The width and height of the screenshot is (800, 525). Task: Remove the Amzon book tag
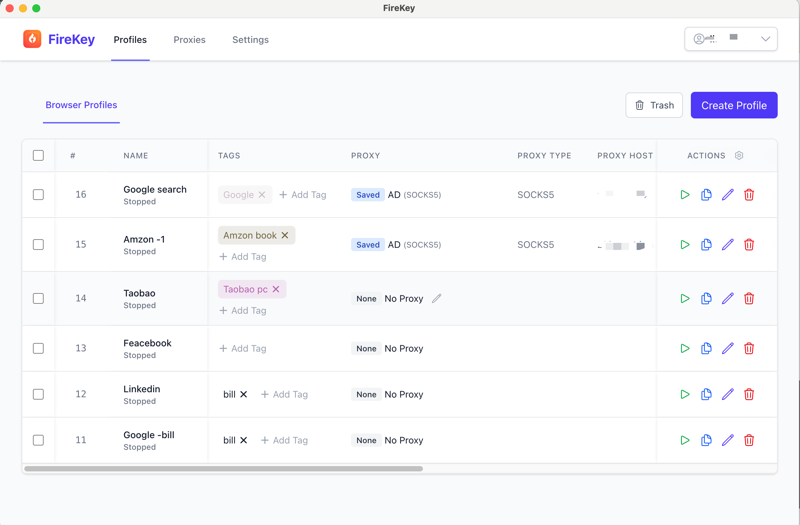click(x=285, y=236)
